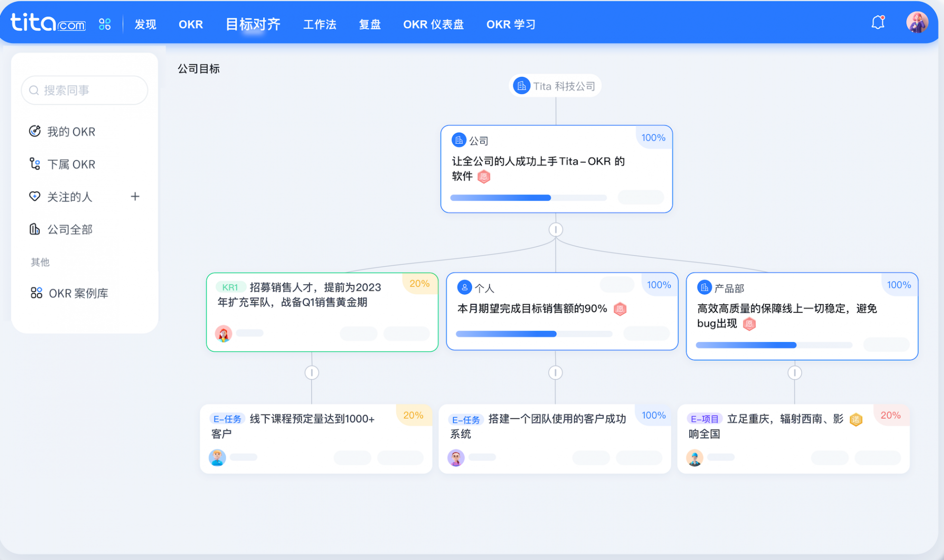The image size is (944, 560).
Task: Open the OKR menu item
Action: pyautogui.click(x=191, y=25)
